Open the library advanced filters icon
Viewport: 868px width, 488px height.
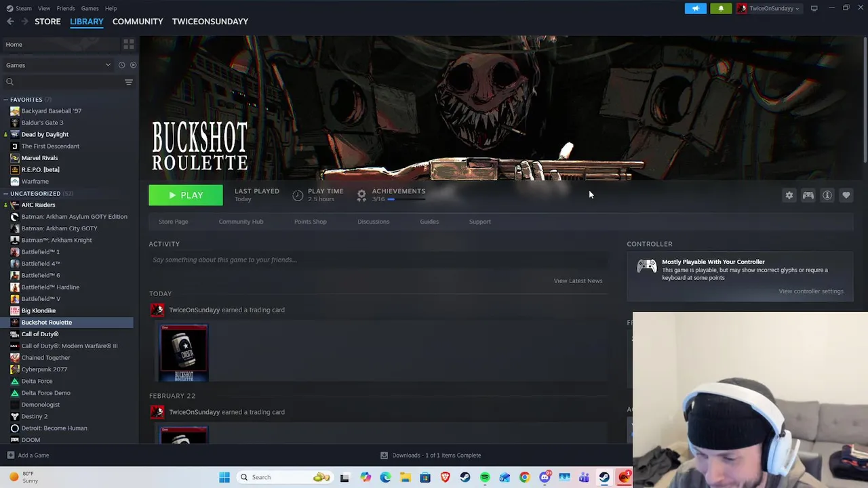(x=129, y=82)
